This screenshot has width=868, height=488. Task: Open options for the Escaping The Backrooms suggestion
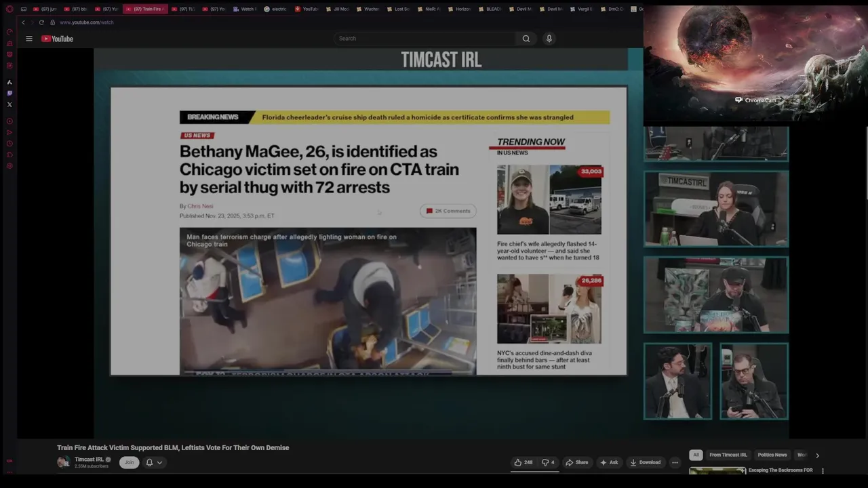(x=823, y=470)
